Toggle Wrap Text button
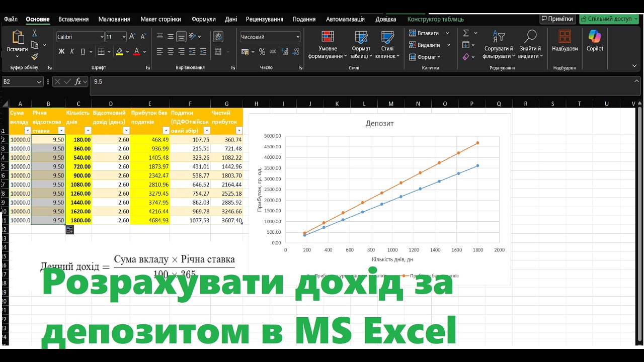Image resolution: width=644 pixels, height=362 pixels. tap(218, 37)
